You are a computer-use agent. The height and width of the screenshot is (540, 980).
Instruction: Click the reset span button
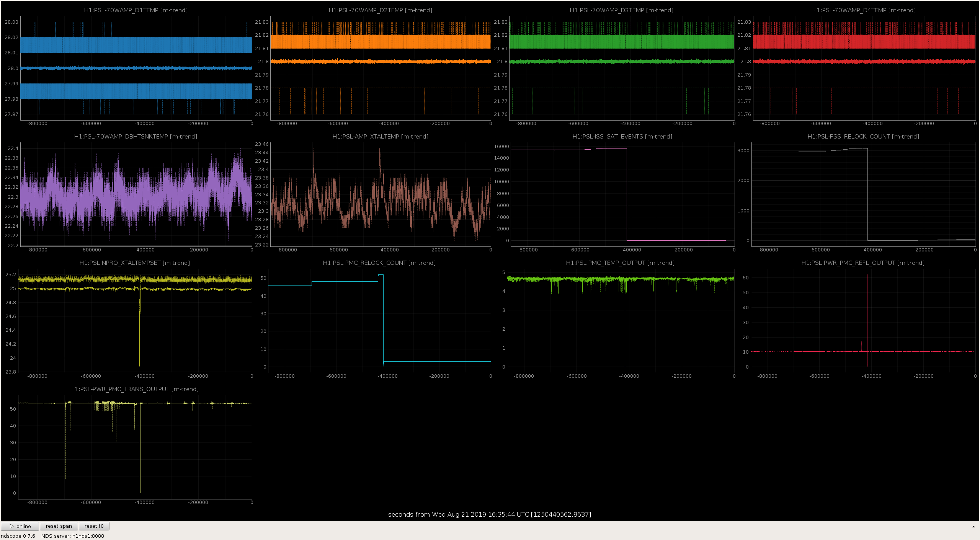[59, 526]
